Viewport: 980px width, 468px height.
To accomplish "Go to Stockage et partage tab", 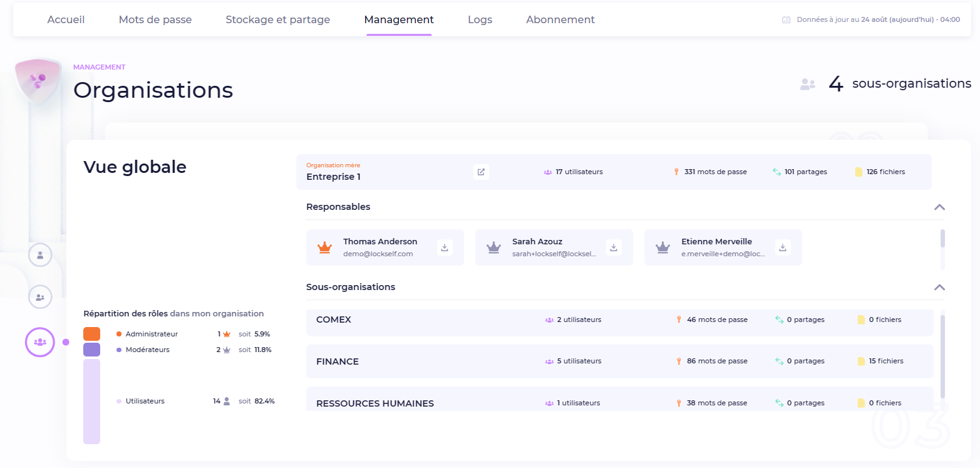I will click(277, 19).
